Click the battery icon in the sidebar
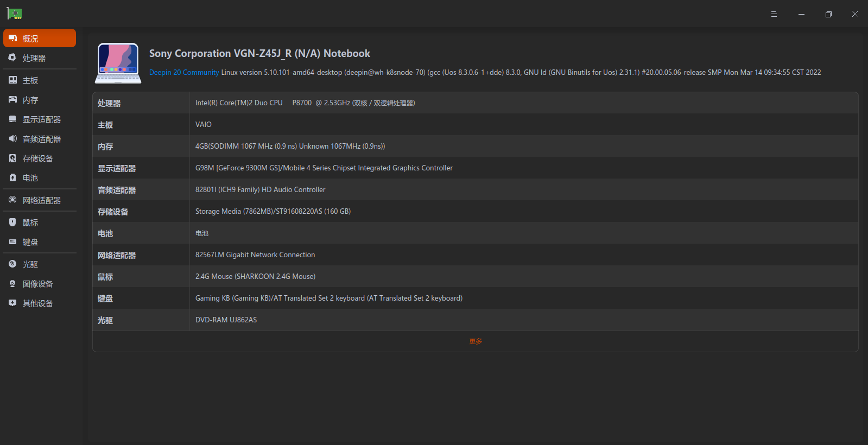The height and width of the screenshot is (445, 868). (x=12, y=178)
